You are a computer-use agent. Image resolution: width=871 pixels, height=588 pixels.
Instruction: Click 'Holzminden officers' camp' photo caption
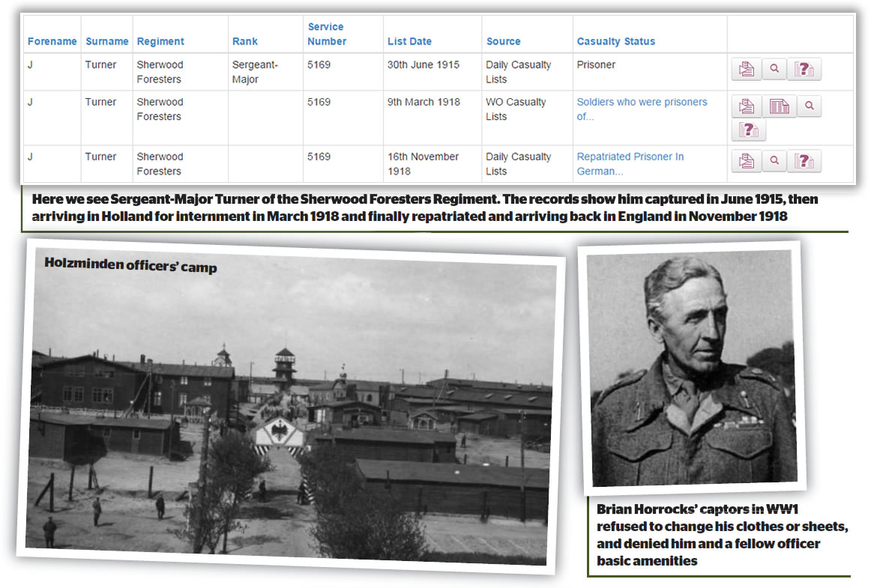[x=130, y=265]
